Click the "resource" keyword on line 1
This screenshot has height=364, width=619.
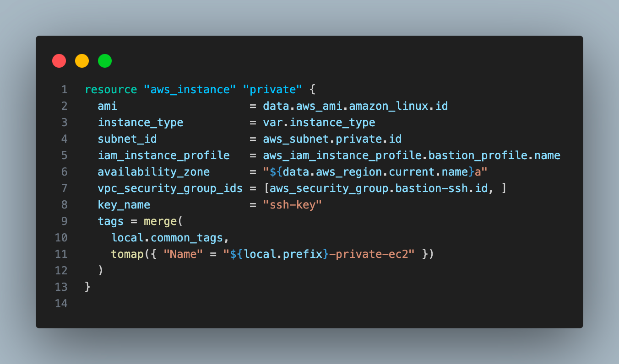point(111,90)
